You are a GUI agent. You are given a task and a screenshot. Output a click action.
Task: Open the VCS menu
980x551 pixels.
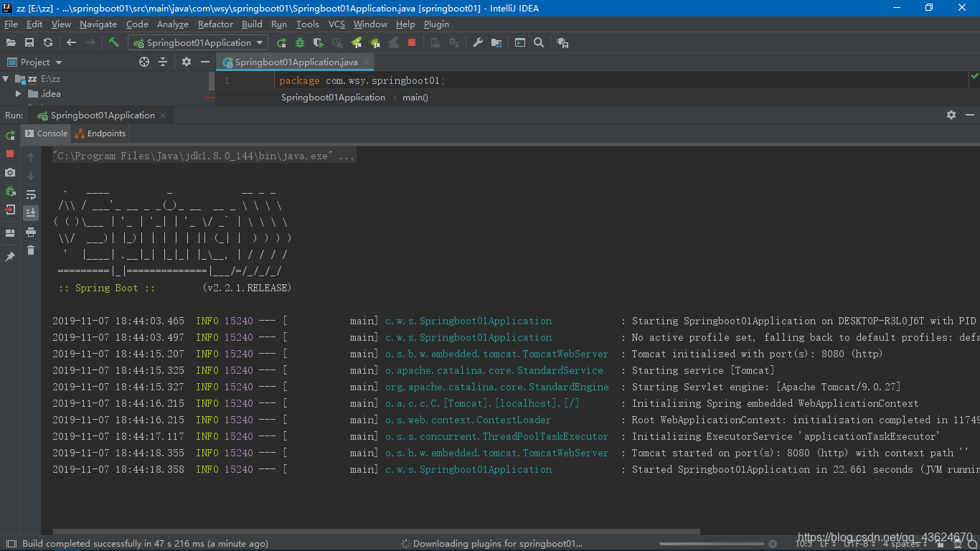(336, 24)
